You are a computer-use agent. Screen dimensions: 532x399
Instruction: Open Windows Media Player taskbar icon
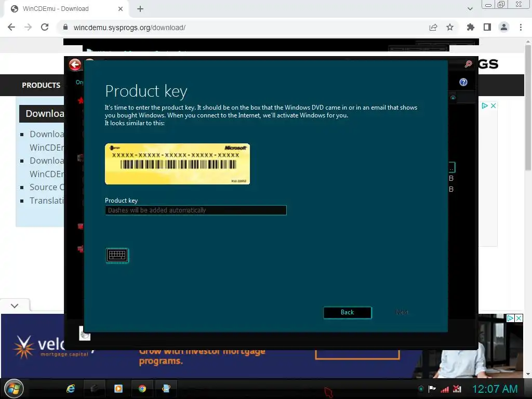(x=118, y=389)
